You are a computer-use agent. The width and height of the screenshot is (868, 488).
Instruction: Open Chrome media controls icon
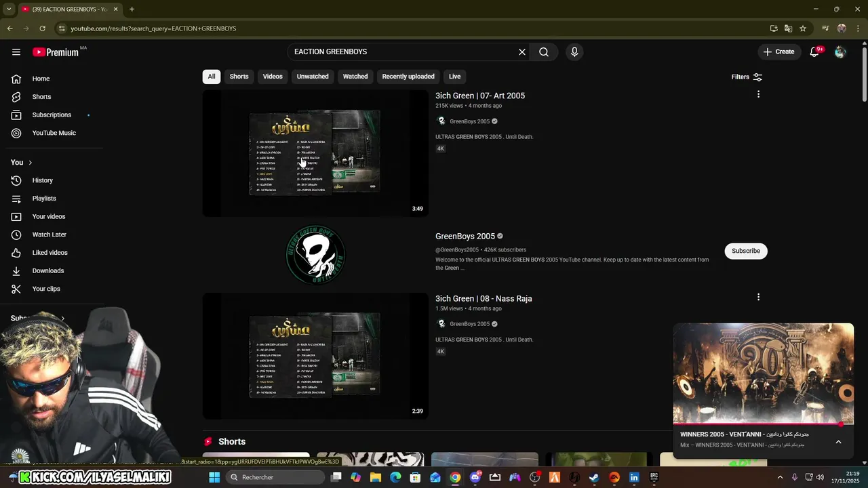tap(825, 28)
